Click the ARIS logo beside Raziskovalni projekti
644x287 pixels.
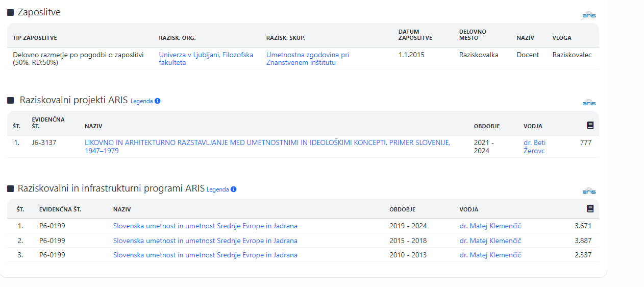pos(589,103)
